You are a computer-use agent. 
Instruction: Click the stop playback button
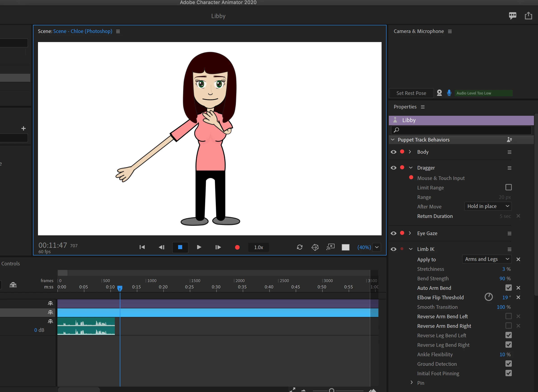[180, 247]
